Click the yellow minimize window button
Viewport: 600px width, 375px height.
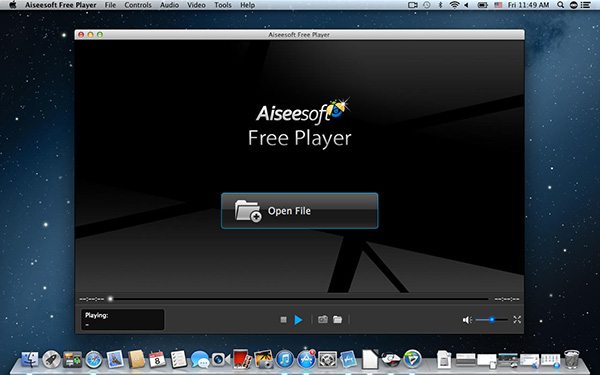(x=91, y=34)
